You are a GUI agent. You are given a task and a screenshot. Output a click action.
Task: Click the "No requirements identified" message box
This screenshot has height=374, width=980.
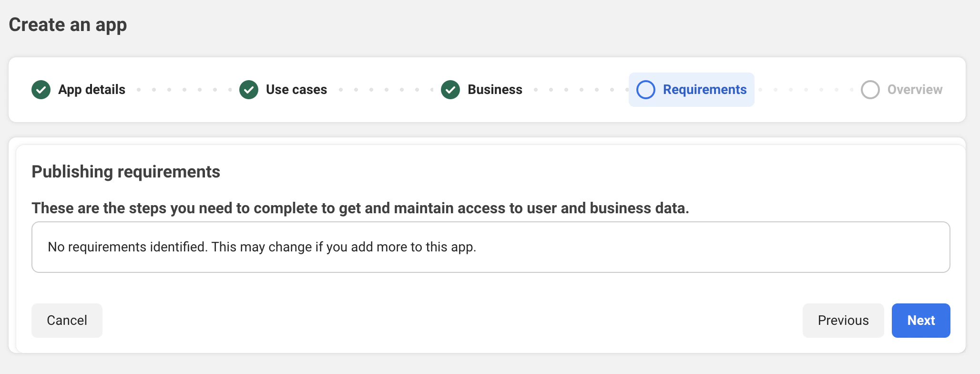tap(490, 247)
